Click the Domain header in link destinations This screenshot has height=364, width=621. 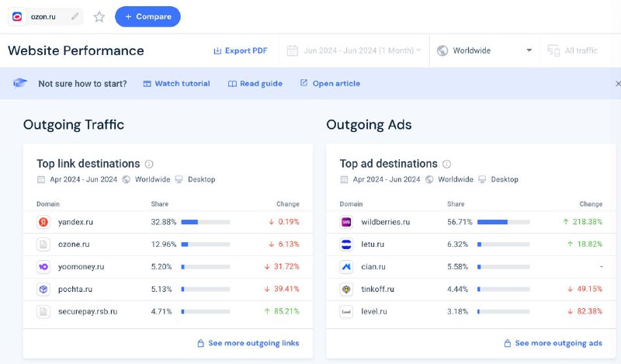coord(48,204)
